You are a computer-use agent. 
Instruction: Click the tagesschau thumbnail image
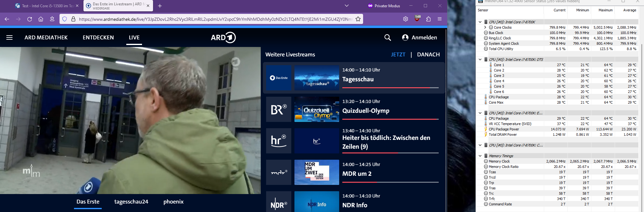(x=317, y=78)
